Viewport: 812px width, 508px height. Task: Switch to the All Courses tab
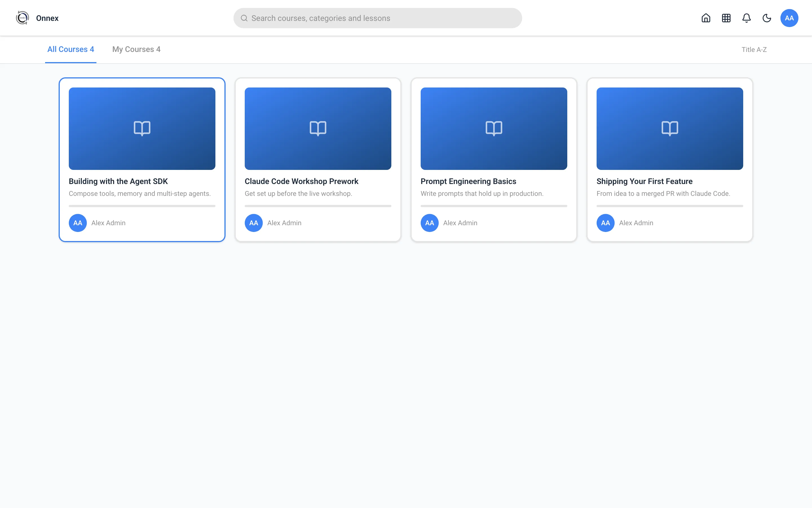(71, 49)
